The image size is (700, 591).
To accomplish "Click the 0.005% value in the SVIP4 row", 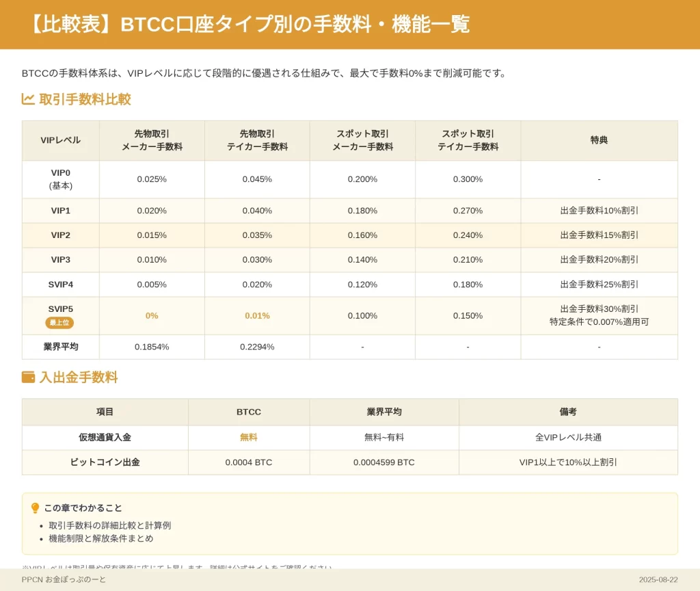I will [152, 284].
